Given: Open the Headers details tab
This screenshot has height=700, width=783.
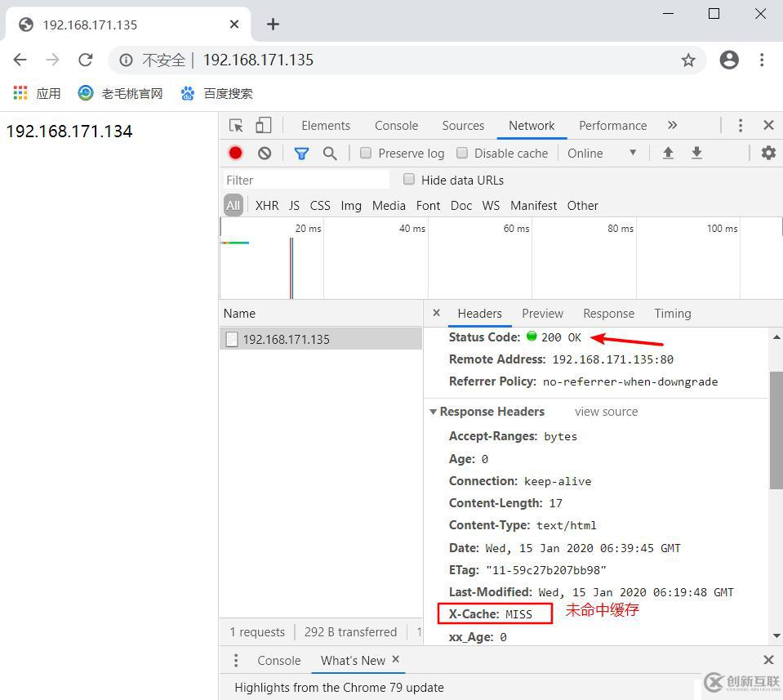Looking at the screenshot, I should [479, 314].
